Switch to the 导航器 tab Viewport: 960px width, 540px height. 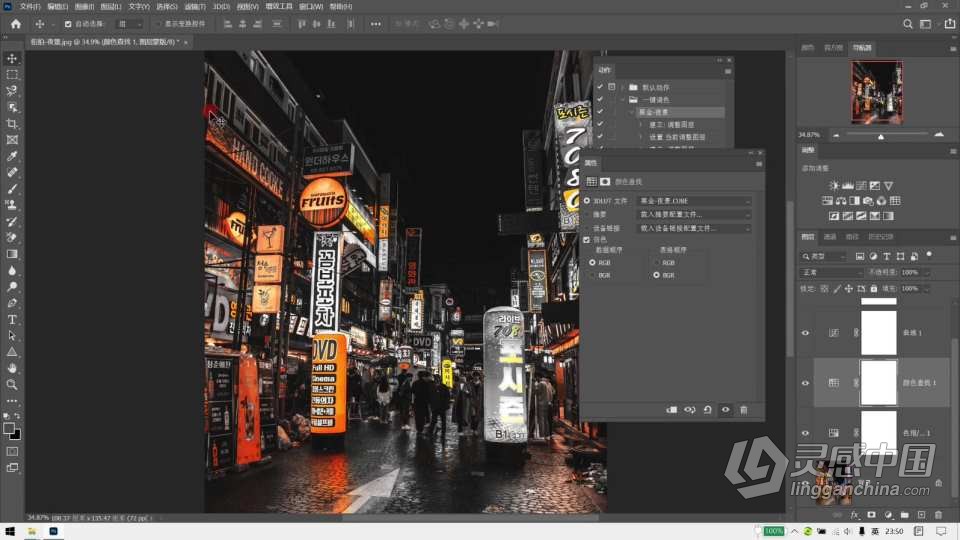862,48
